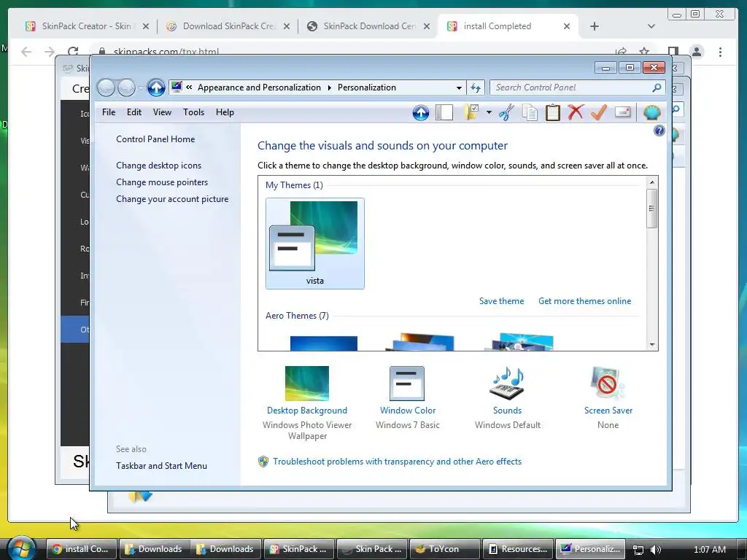Click the Paste clipboard icon
Viewport: 747px width, 560px height.
tap(553, 113)
